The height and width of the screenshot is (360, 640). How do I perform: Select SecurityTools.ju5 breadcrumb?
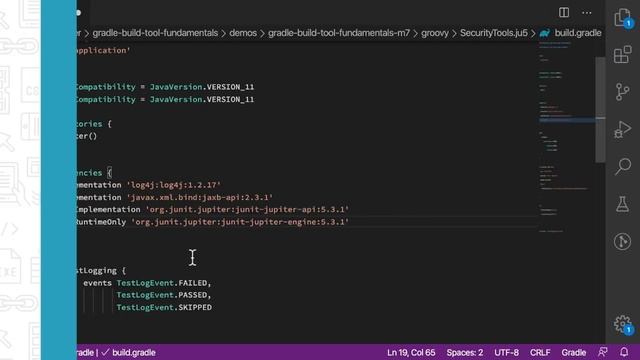tap(494, 33)
